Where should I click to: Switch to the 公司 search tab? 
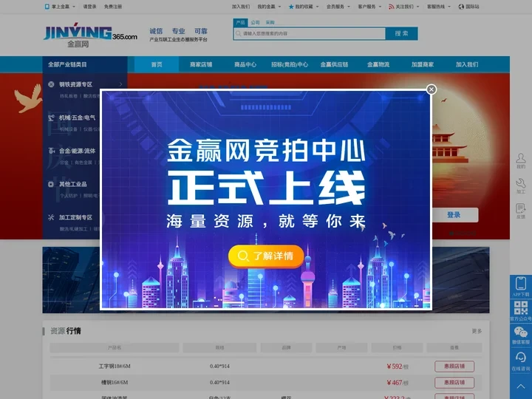255,22
